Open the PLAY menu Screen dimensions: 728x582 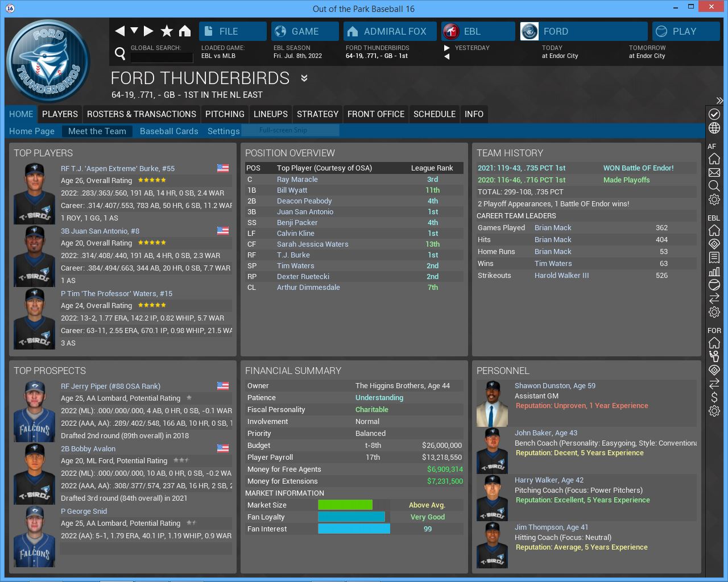685,31
